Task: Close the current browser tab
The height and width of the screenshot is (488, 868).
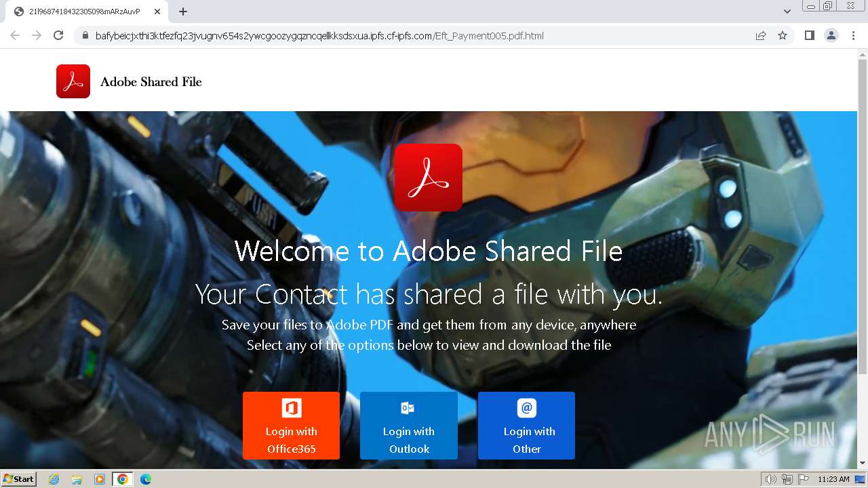Action: tap(157, 12)
